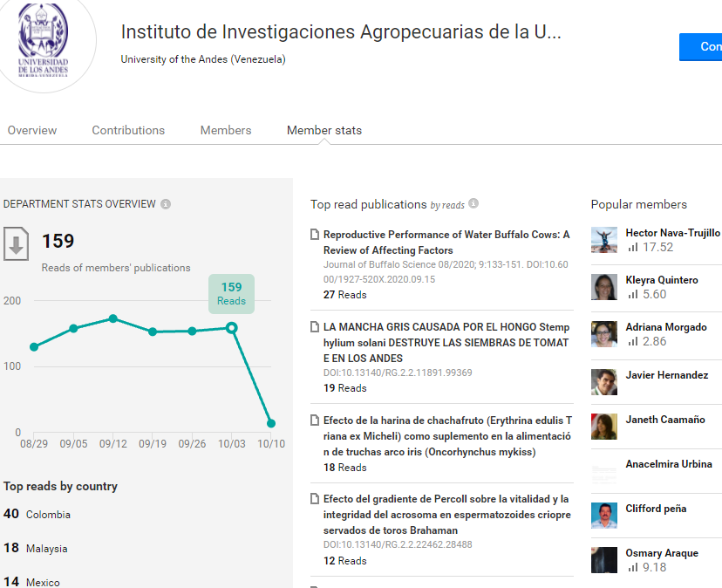Click score bars icon next to 9.18
722x588 pixels.
click(x=633, y=567)
